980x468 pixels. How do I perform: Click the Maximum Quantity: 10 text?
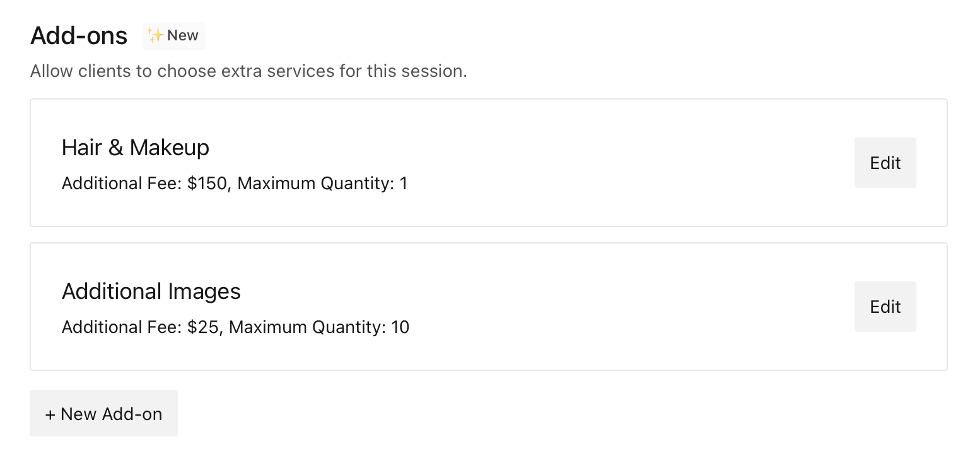319,327
